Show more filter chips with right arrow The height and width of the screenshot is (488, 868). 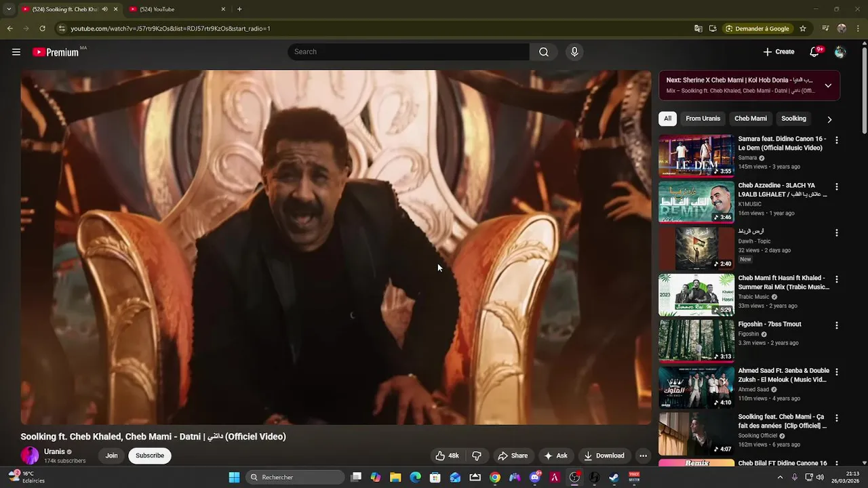829,119
